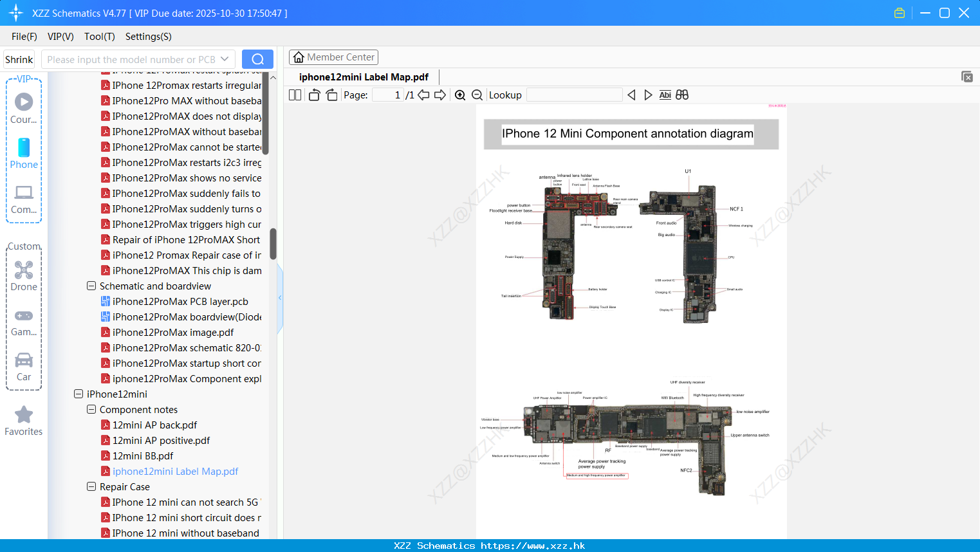The height and width of the screenshot is (552, 980).
Task: Open Member Center
Action: (333, 57)
